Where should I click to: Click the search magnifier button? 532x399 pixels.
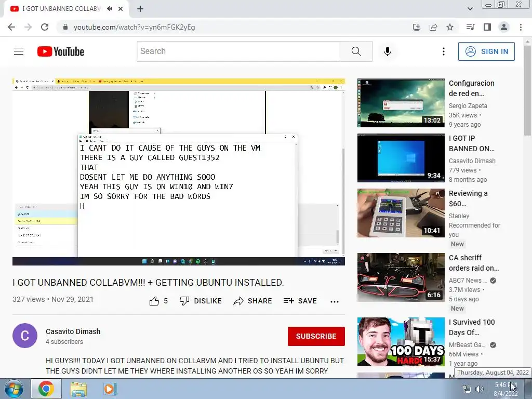356,51
